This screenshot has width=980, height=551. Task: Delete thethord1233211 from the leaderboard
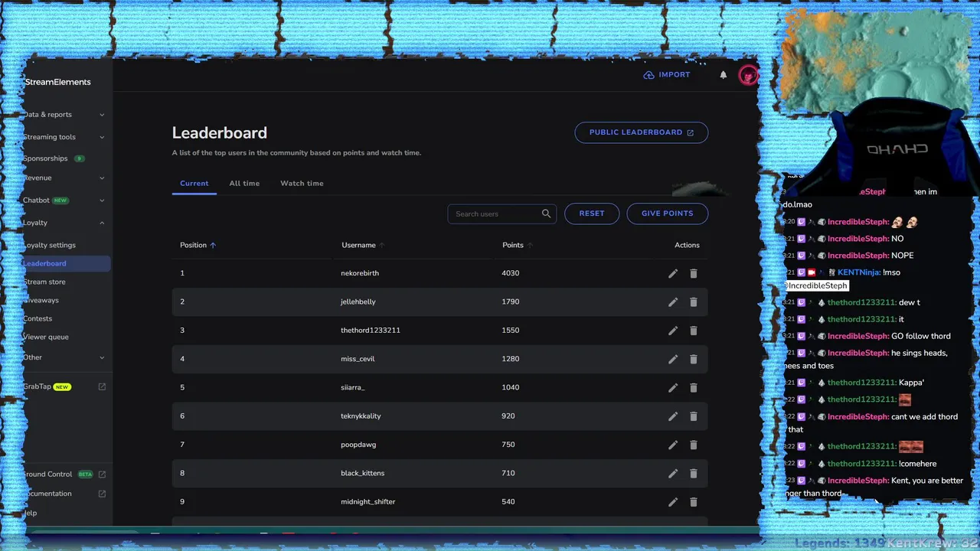click(x=694, y=331)
